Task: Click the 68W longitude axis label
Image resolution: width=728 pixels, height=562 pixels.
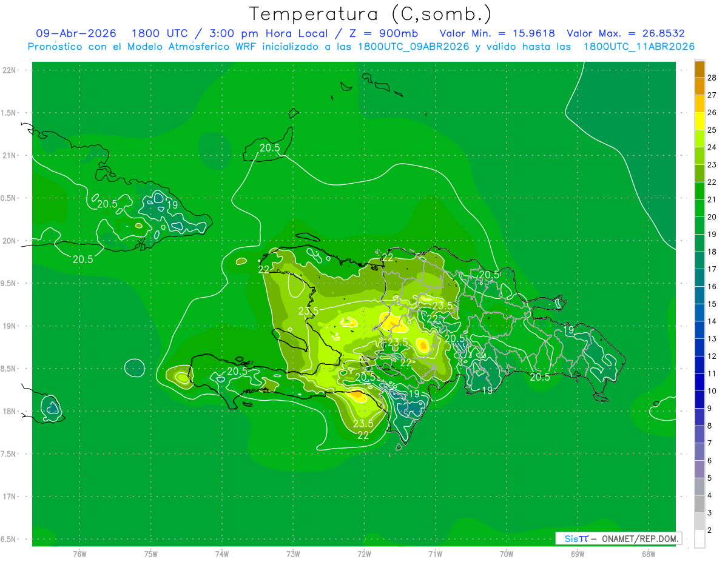Action: tap(649, 554)
